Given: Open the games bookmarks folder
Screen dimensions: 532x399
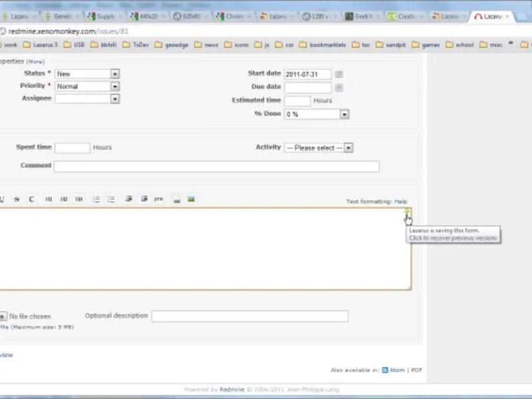Looking at the screenshot, I should pos(426,45).
